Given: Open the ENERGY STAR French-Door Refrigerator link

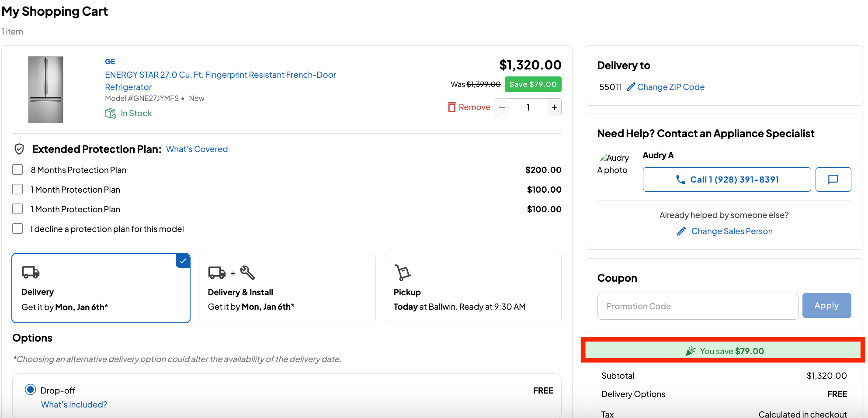Looking at the screenshot, I should coord(220,81).
